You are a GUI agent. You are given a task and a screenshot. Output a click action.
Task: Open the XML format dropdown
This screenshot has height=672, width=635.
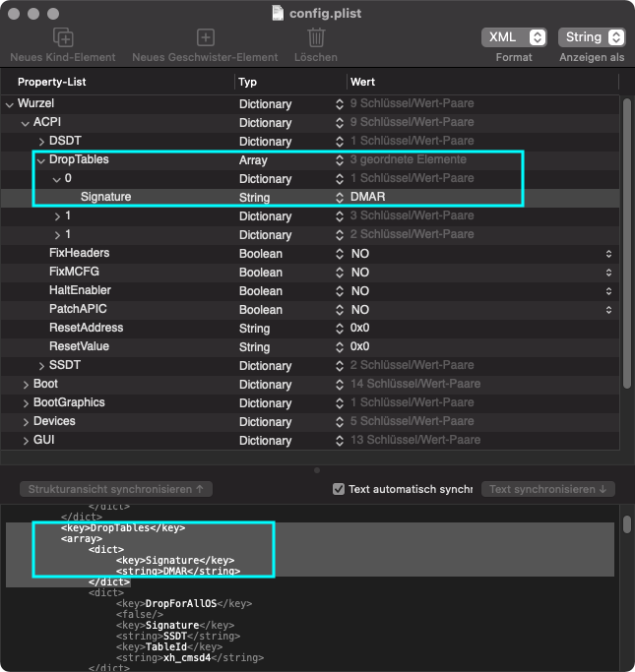514,37
